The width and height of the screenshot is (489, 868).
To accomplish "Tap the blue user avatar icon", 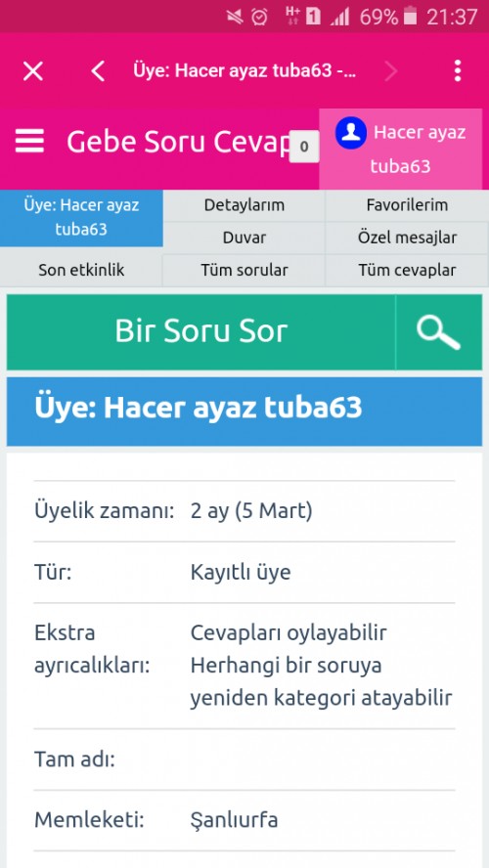I will (x=350, y=133).
